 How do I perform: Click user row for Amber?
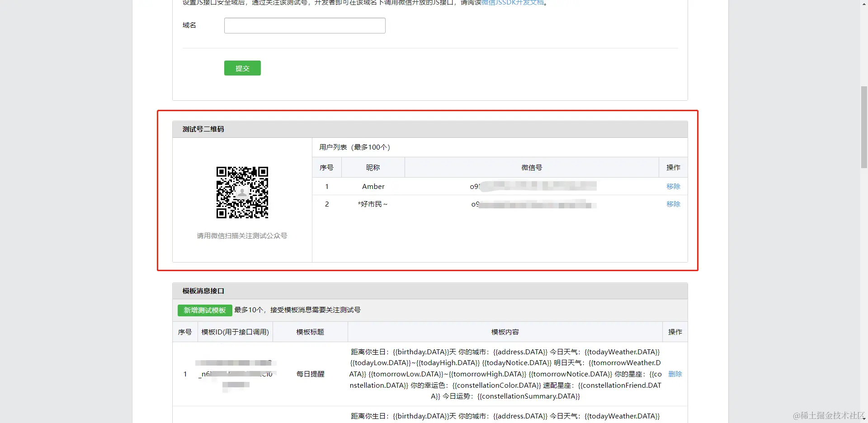[373, 186]
